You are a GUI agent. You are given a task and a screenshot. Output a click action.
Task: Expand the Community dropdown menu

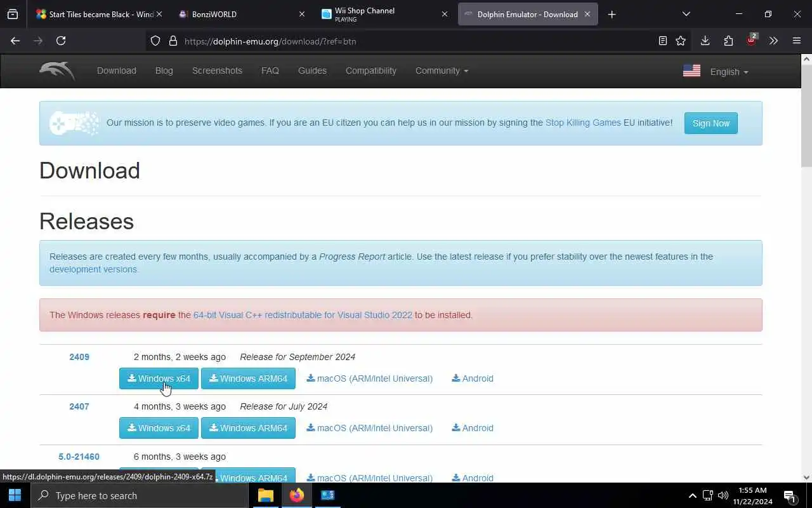pos(442,70)
